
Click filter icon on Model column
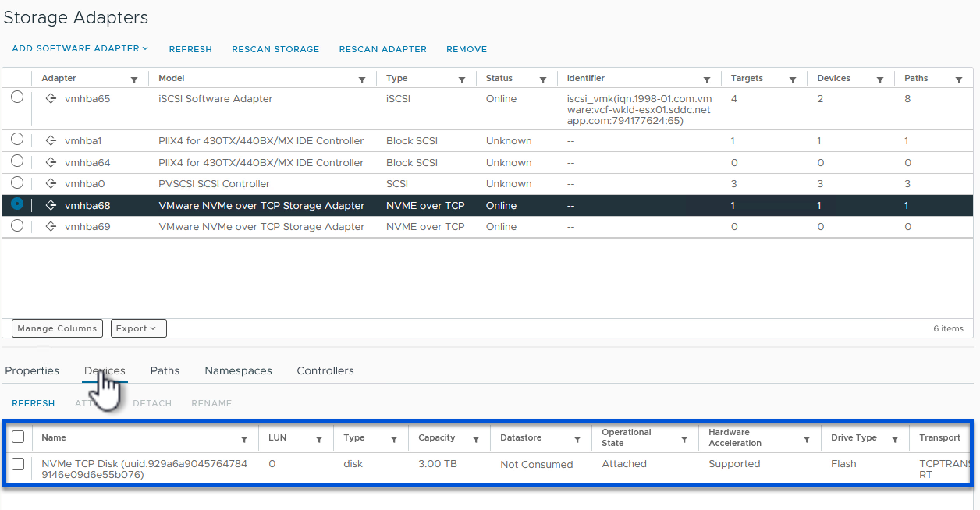point(362,80)
